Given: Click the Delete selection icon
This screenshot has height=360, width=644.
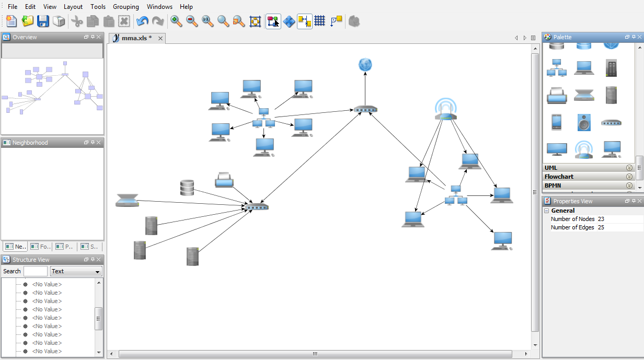Looking at the screenshot, I should coord(124,21).
